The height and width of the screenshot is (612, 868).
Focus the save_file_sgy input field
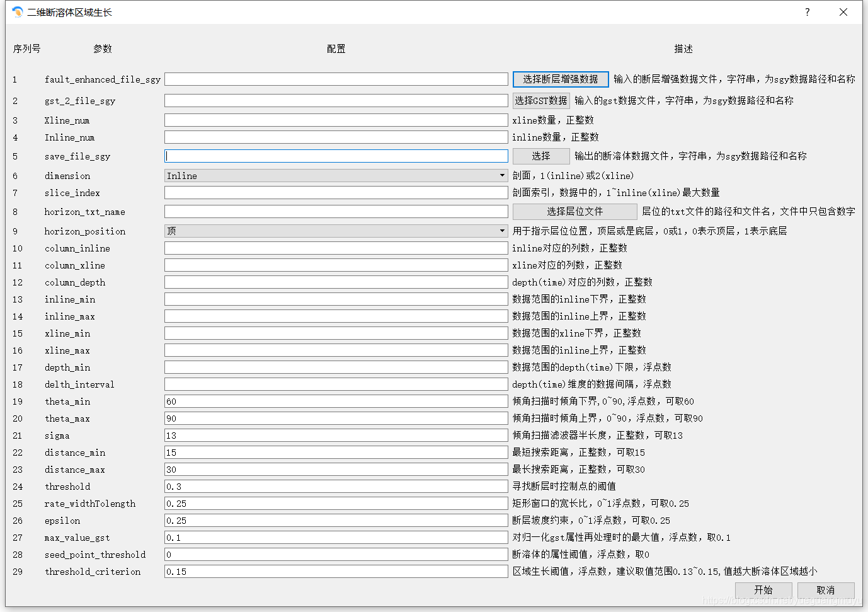pos(336,156)
